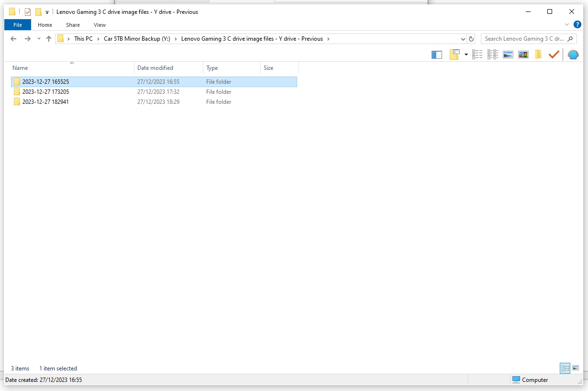Viewport: 588px width, 391px height.
Task: Click the colorful balloon picture icon
Action: tap(523, 55)
